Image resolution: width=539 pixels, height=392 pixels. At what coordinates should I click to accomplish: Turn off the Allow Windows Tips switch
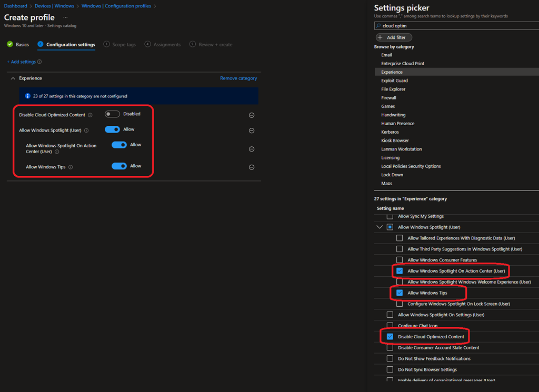pyautogui.click(x=119, y=166)
